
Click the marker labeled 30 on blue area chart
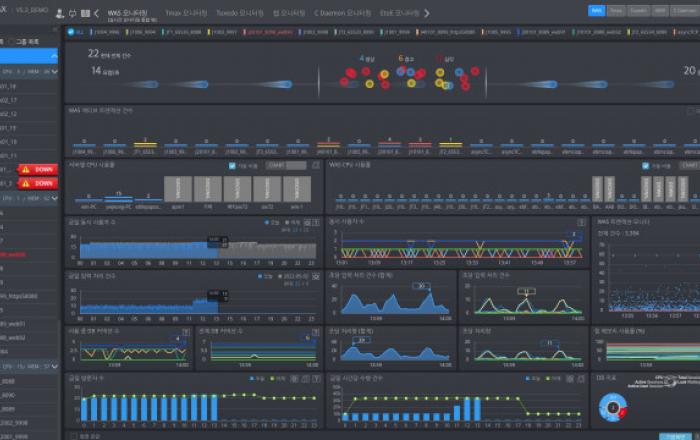point(422,286)
